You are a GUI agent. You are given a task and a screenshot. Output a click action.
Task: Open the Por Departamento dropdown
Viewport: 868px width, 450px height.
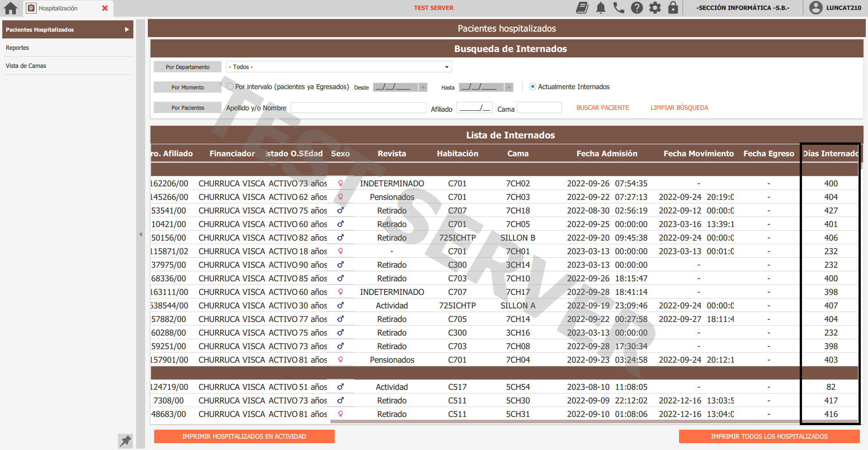(339, 67)
